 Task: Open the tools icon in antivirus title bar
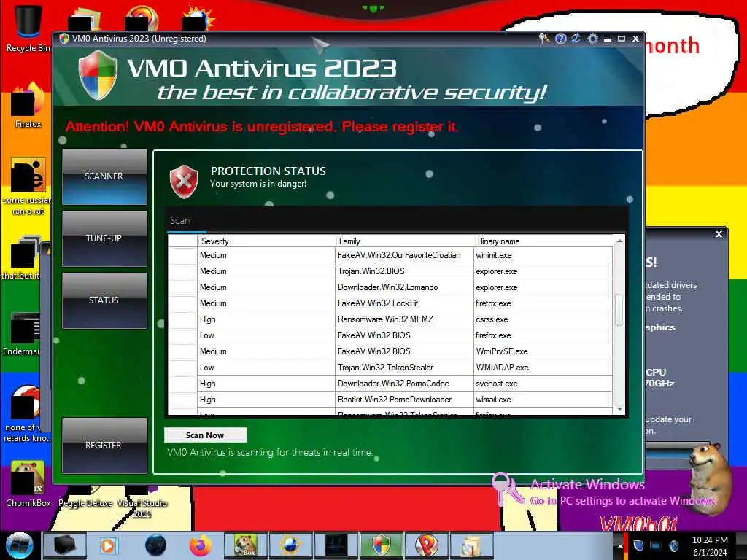[543, 39]
